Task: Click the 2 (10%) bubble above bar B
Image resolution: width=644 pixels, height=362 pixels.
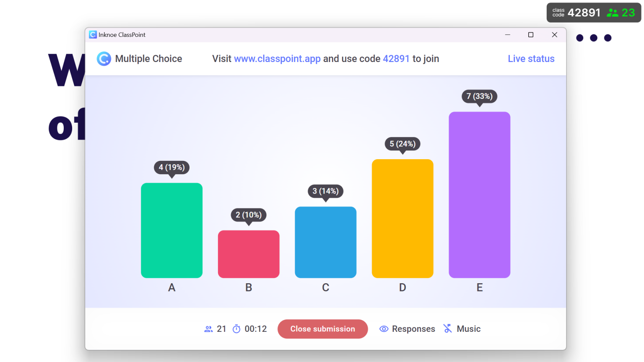Action: coord(248,215)
